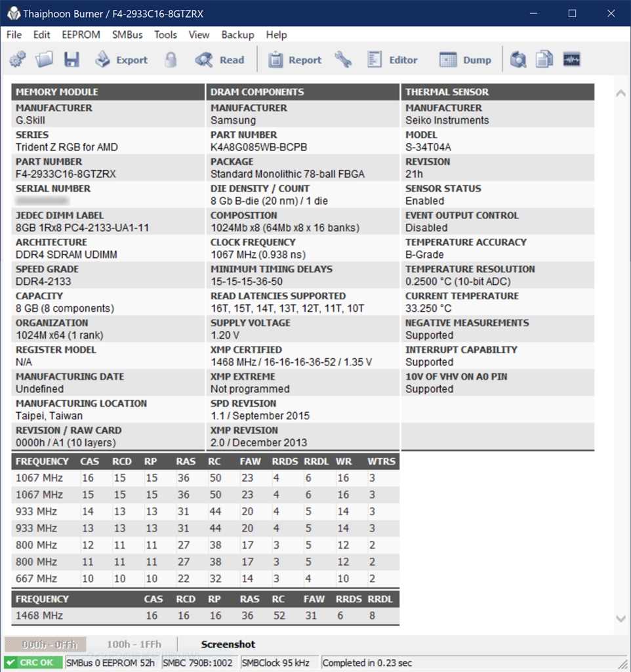631x672 pixels.
Task: Click the SMBus 0 EEPROM 52h status
Action: 110,663
